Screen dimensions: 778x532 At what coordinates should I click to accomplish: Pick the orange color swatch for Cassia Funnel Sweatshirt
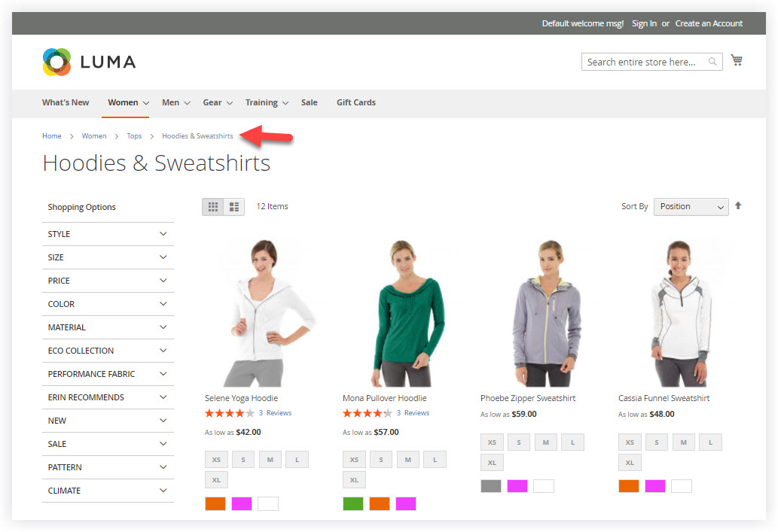click(628, 486)
